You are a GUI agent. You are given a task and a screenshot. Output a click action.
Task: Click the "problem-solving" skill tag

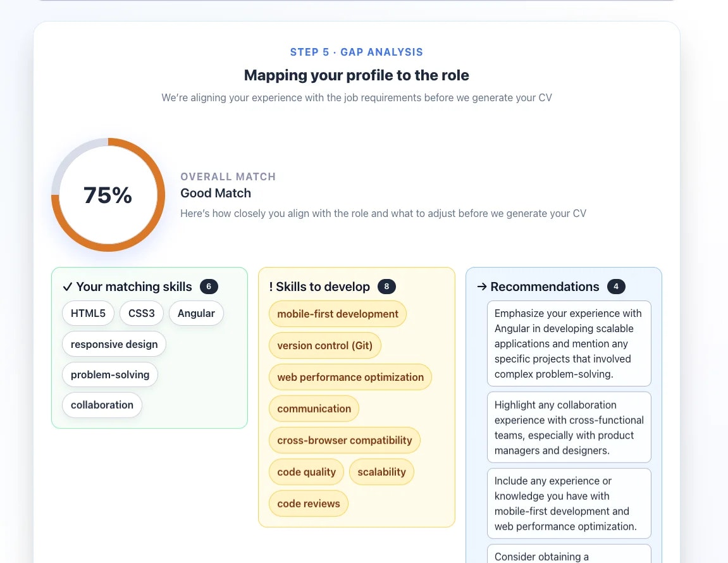click(x=109, y=374)
